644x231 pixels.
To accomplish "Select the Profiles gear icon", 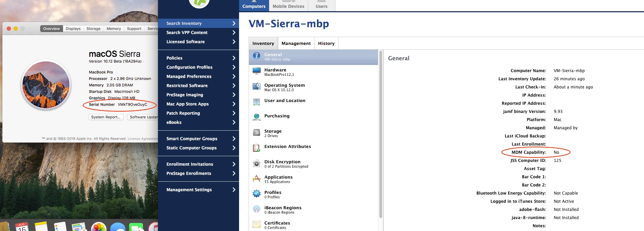I will [256, 194].
